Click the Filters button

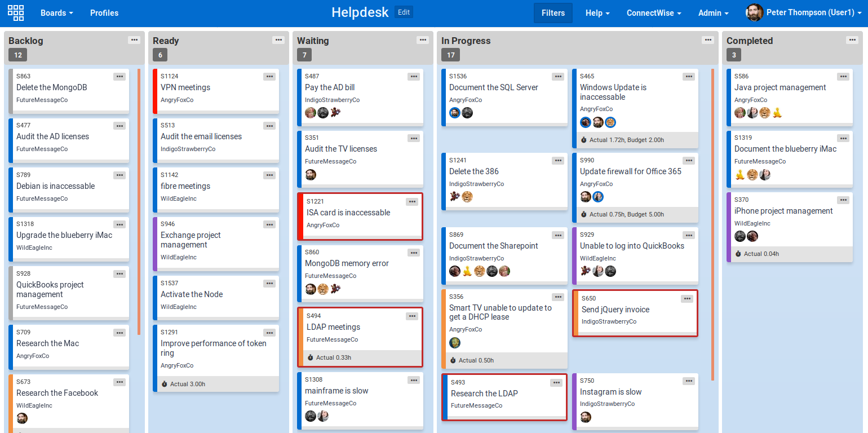click(x=553, y=12)
